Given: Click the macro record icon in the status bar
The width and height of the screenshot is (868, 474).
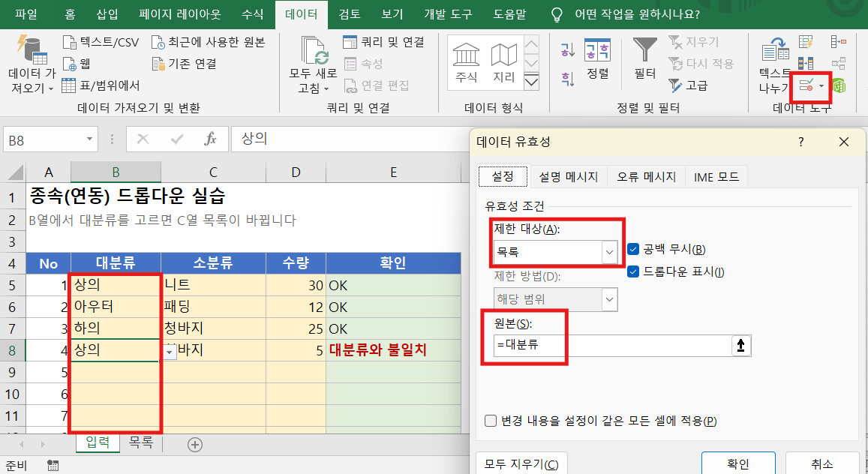Looking at the screenshot, I should (x=53, y=466).
